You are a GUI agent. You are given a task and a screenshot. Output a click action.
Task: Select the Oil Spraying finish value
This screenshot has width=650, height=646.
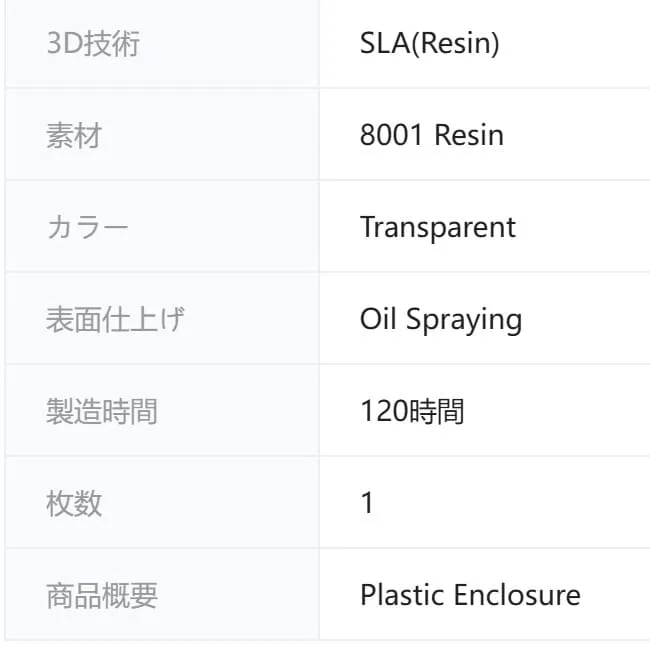[x=440, y=319]
